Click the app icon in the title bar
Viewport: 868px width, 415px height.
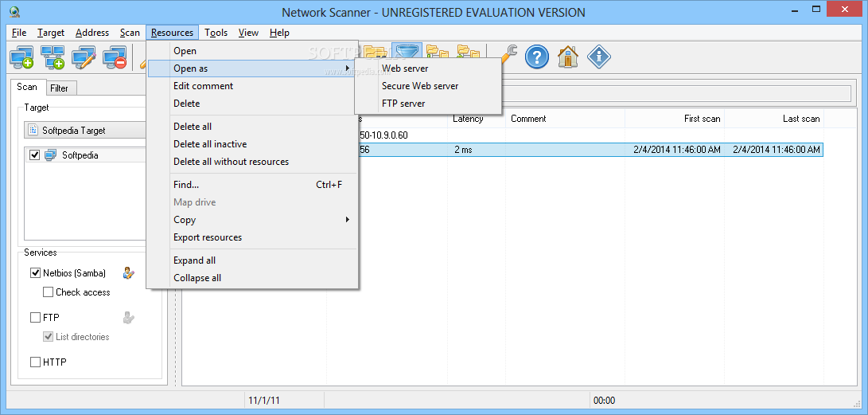pos(15,12)
